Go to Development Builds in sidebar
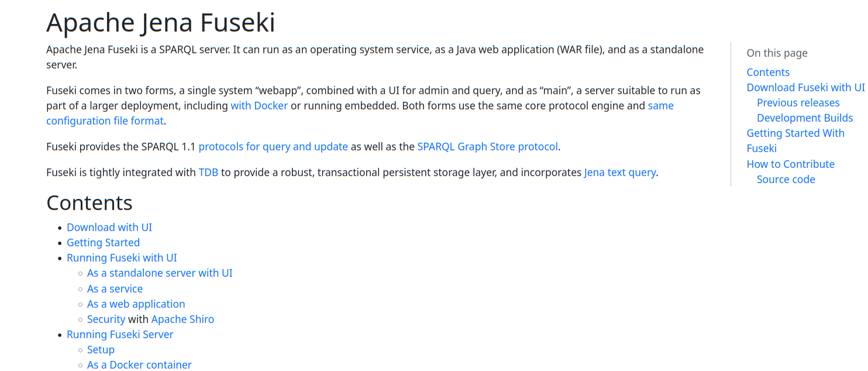Image resolution: width=868 pixels, height=371 pixels. tap(805, 118)
